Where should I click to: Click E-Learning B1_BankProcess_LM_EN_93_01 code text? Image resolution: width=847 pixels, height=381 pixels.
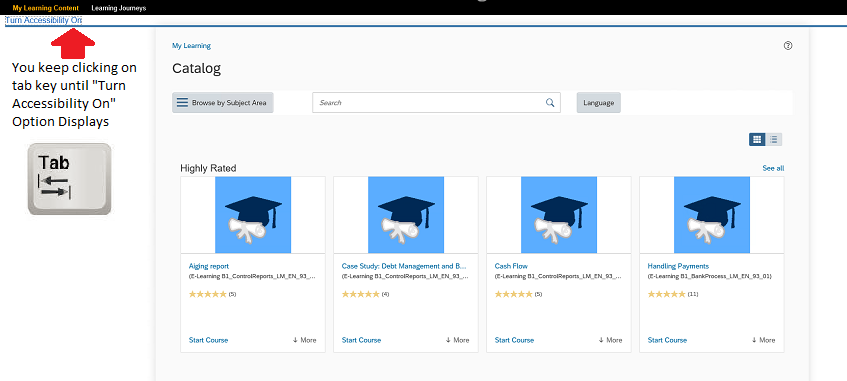pyautogui.click(x=710, y=276)
